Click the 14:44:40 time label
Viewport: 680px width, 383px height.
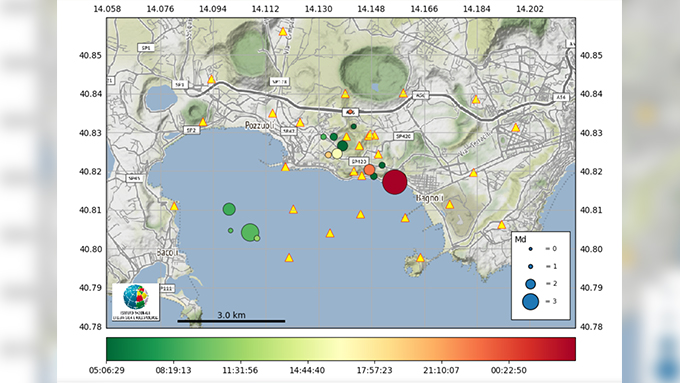click(x=307, y=370)
